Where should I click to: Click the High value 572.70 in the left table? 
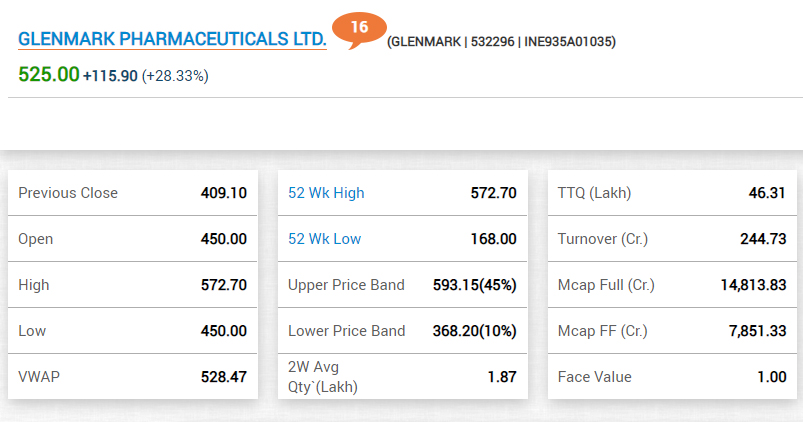click(x=224, y=285)
